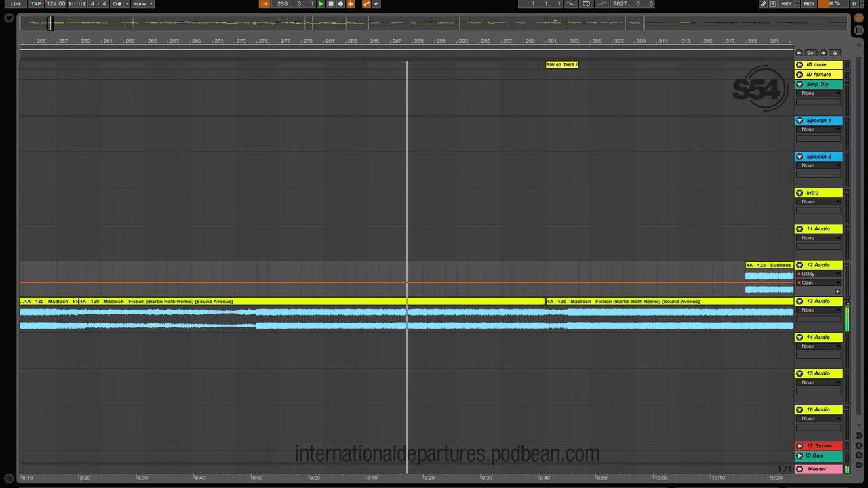Toggle the metronome
This screenshot has height=488, width=868.
tap(117, 4)
